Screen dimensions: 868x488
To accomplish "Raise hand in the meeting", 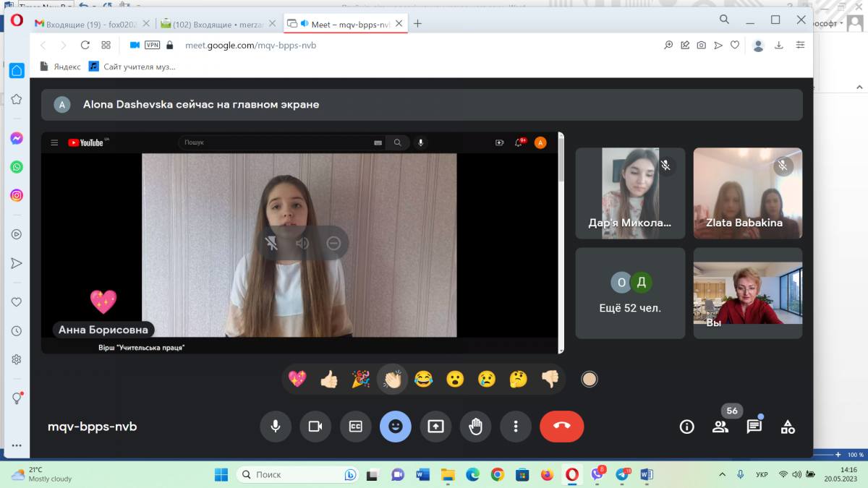I will (x=475, y=426).
